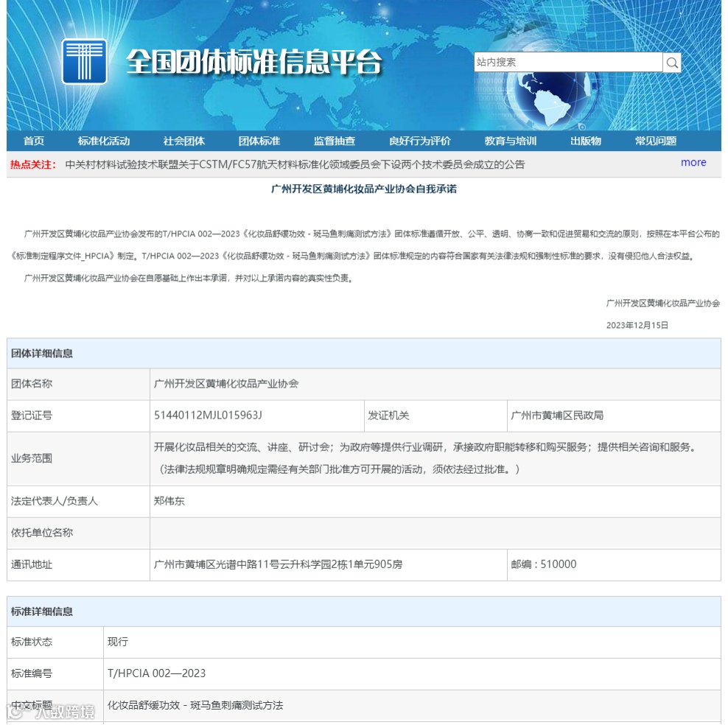Click the legal representative name 郑伟东
The image size is (728, 725).
point(169,501)
